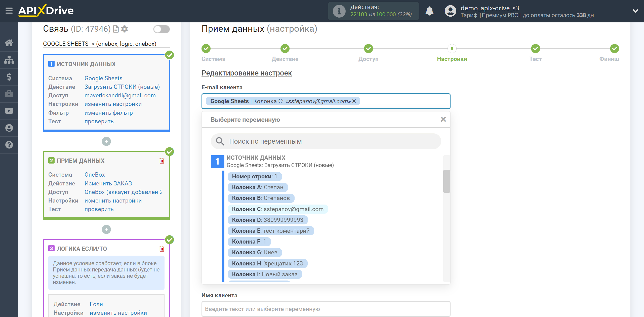
Task: Go to the Действие step
Action: tap(285, 49)
